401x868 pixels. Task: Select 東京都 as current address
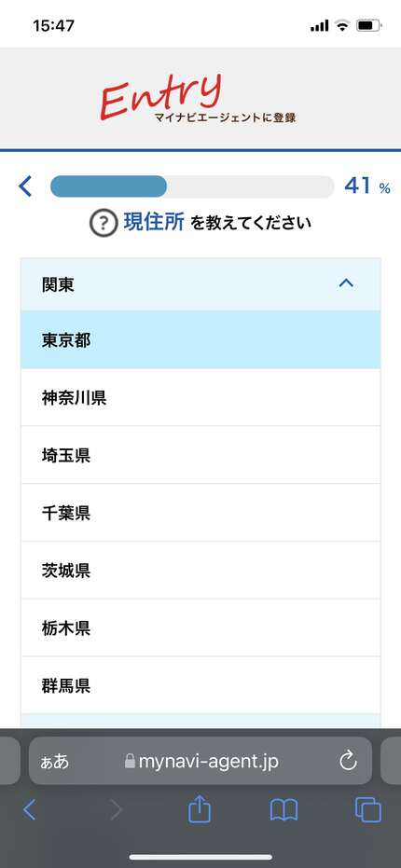(x=200, y=340)
